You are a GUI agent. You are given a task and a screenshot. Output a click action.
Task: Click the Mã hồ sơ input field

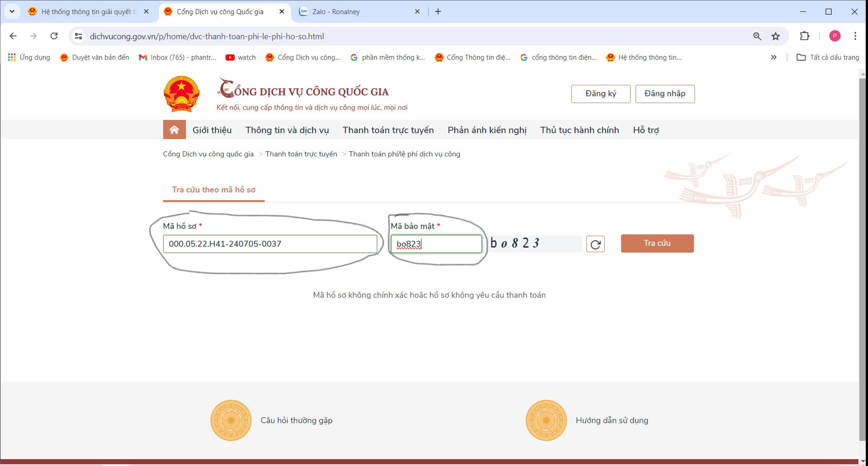click(270, 244)
